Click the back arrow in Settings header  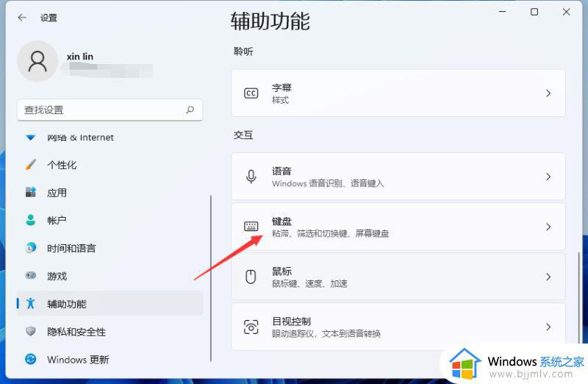tap(22, 17)
